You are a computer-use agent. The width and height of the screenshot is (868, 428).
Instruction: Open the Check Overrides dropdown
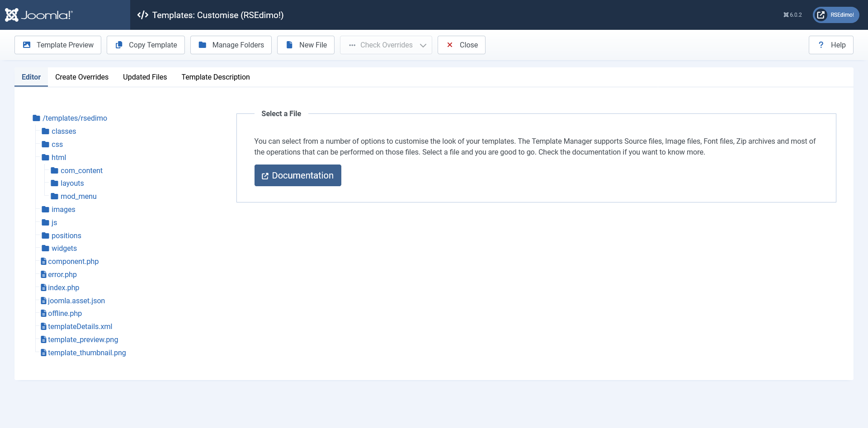coord(386,45)
